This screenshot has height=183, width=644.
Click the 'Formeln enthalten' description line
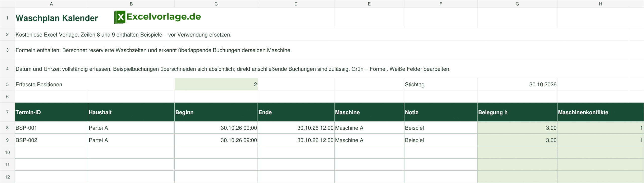click(x=153, y=50)
